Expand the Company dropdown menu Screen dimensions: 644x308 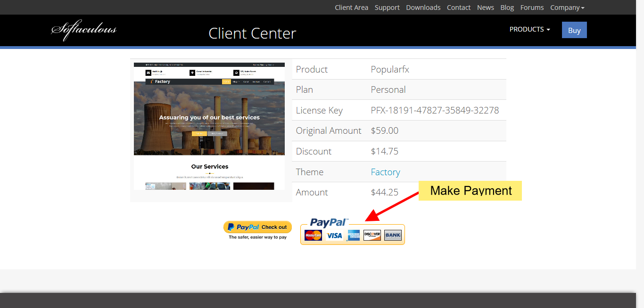coord(567,8)
